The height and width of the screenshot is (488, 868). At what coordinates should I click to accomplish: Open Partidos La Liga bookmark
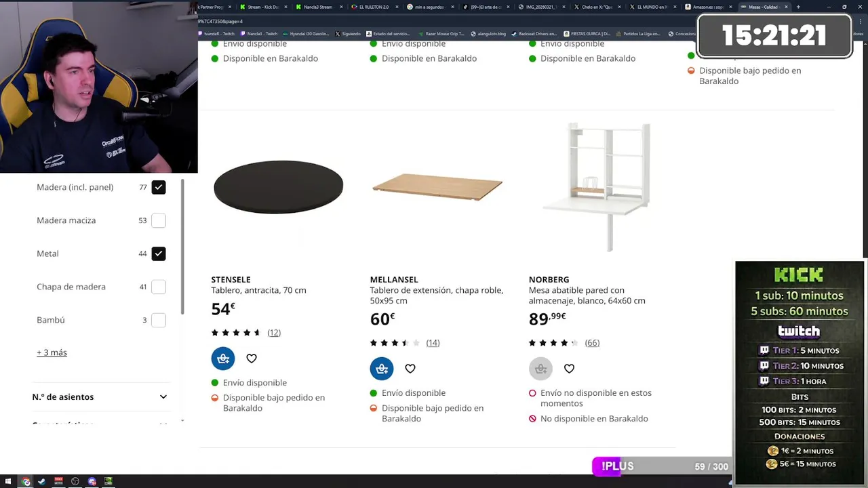click(637, 33)
